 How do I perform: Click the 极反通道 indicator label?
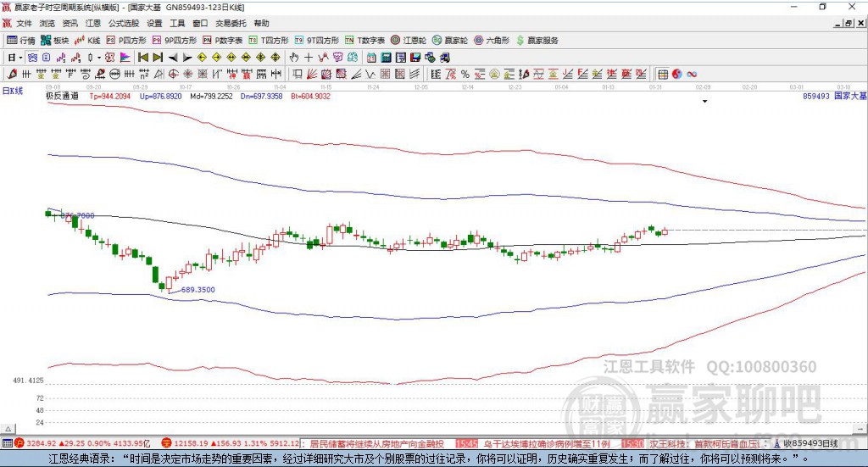[63, 96]
